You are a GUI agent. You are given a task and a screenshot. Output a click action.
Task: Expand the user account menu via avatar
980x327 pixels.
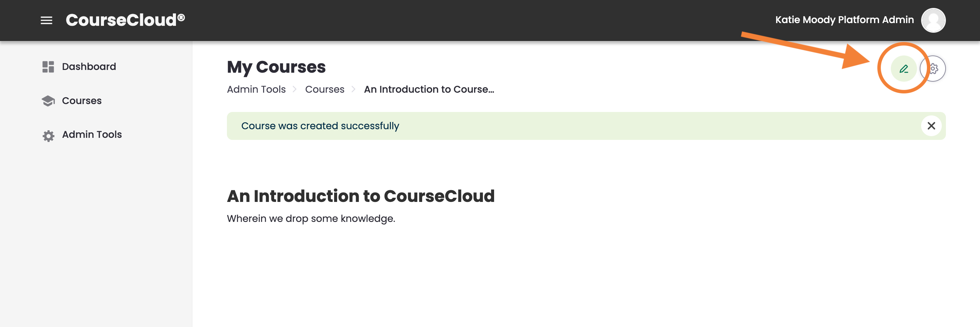point(934,20)
